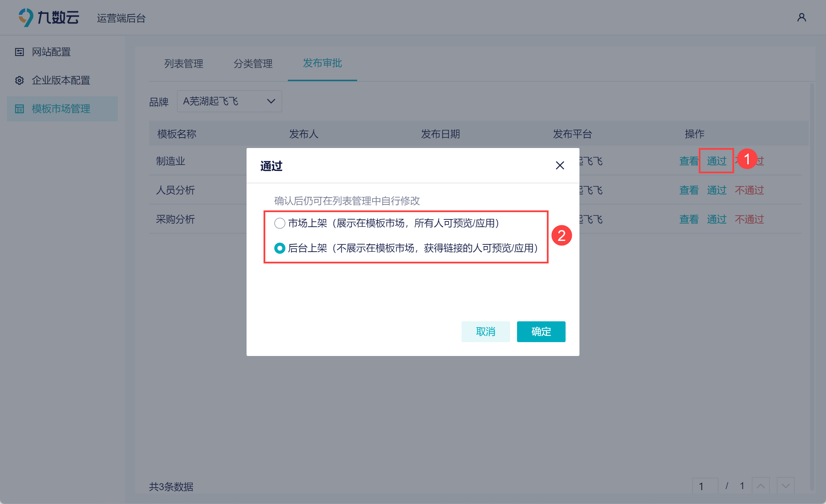Click the 模板市场管理 sidebar icon
The image size is (826, 504).
(x=19, y=109)
